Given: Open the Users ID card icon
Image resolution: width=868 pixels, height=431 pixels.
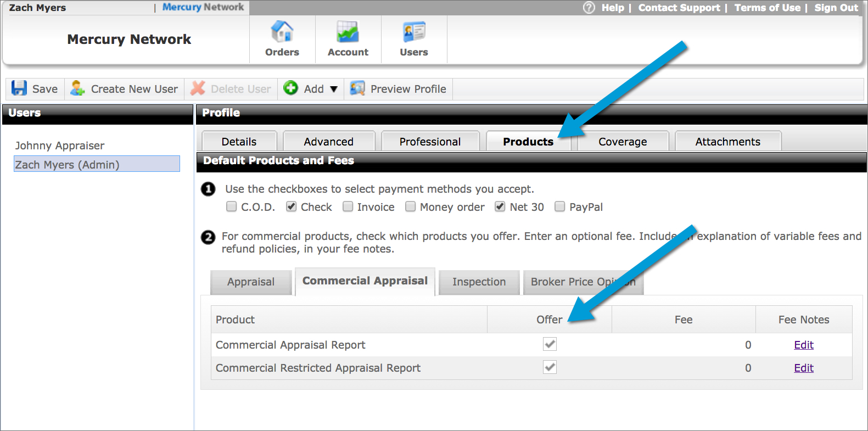Looking at the screenshot, I should [414, 31].
